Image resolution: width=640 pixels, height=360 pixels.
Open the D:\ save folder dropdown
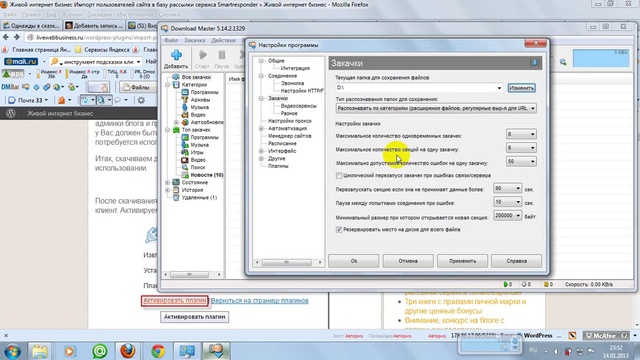(499, 88)
